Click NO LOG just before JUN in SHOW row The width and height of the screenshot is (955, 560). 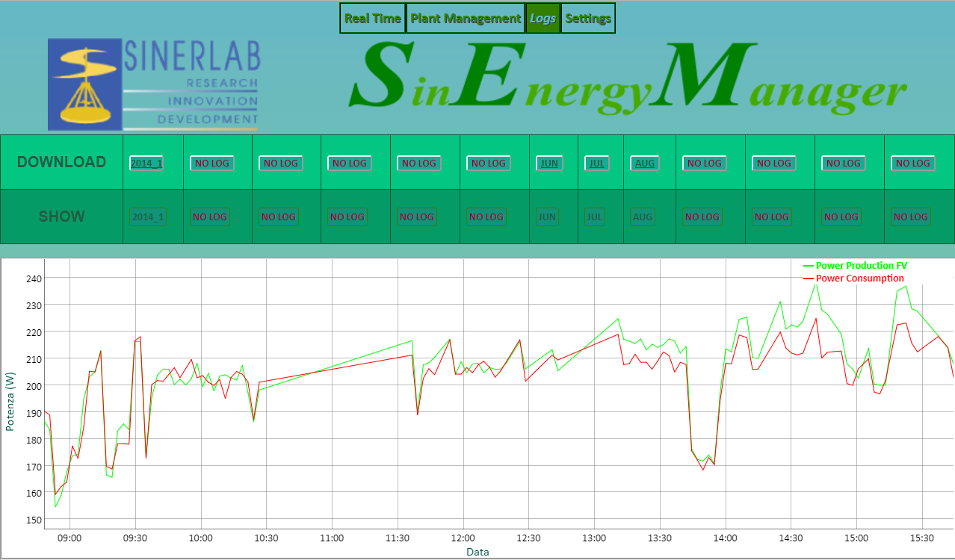486,217
